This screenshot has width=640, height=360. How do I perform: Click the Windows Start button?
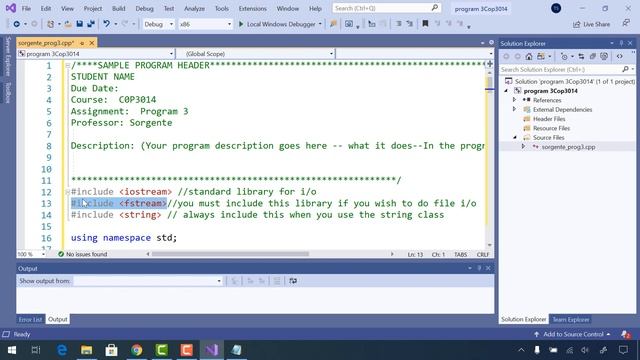pyautogui.click(x=12, y=350)
